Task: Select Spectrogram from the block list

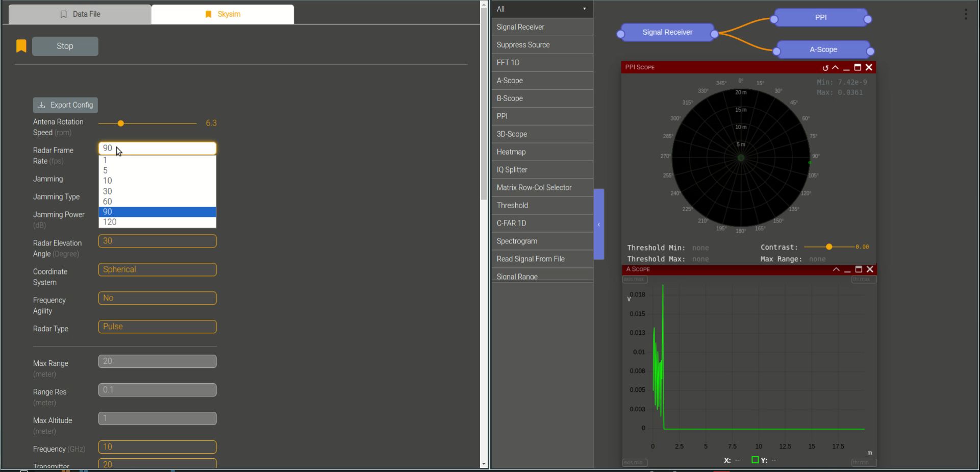Action: pos(517,241)
